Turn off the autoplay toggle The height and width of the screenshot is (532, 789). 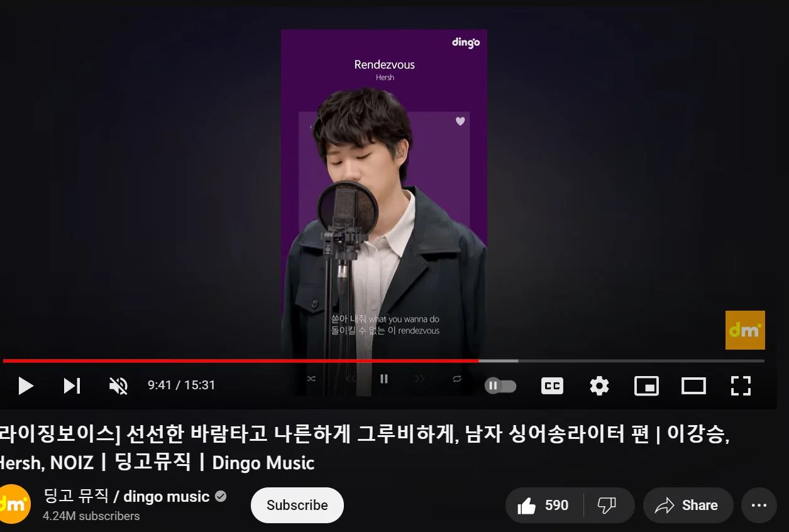500,385
